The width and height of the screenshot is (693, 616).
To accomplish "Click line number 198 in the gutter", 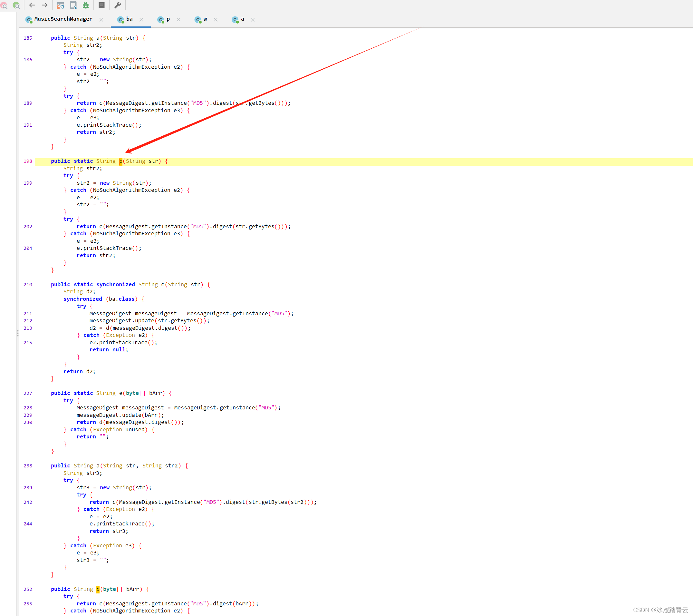I will coord(28,161).
